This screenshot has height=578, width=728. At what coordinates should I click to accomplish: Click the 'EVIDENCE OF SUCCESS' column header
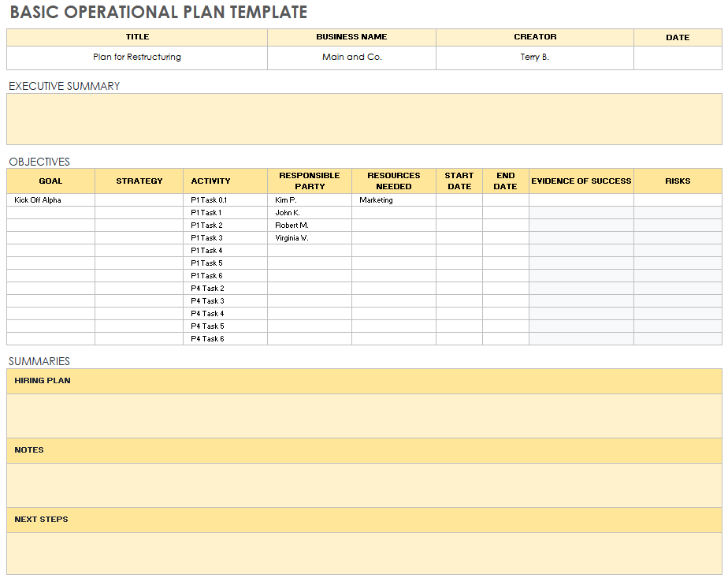tap(581, 181)
